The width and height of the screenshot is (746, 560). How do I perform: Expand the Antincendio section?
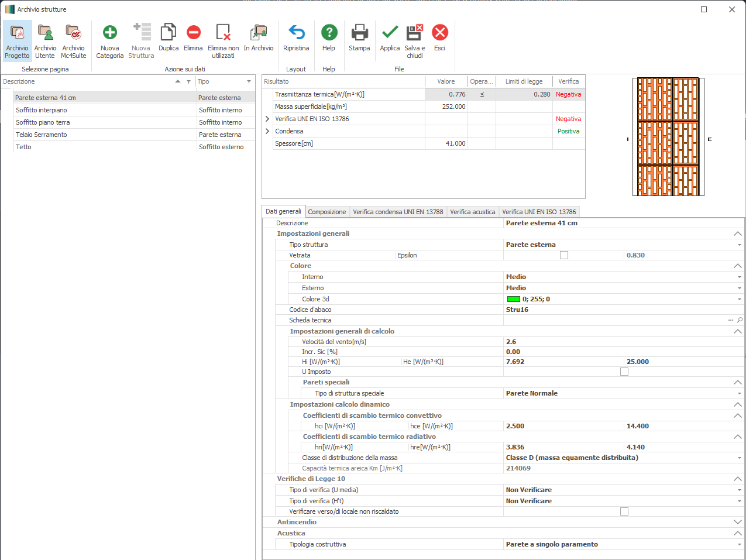tap(737, 522)
